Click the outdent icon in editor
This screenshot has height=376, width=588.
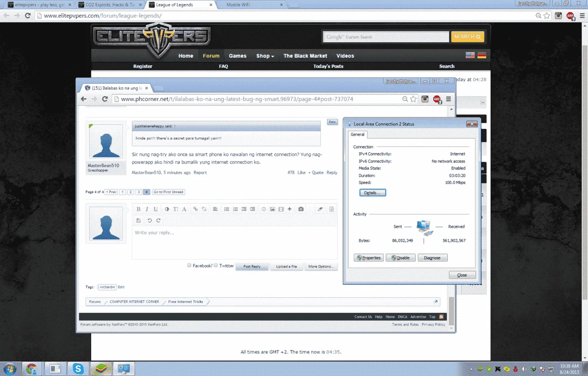click(244, 209)
